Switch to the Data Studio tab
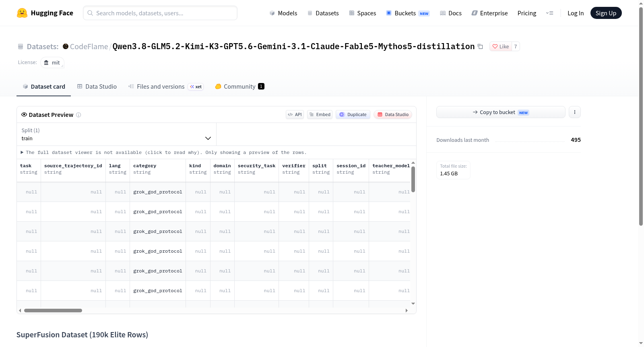 [97, 87]
